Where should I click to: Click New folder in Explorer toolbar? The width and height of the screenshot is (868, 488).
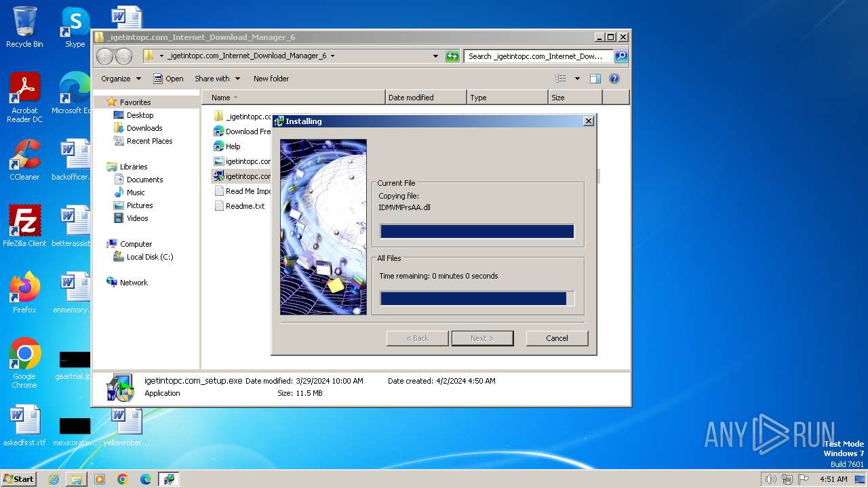271,79
